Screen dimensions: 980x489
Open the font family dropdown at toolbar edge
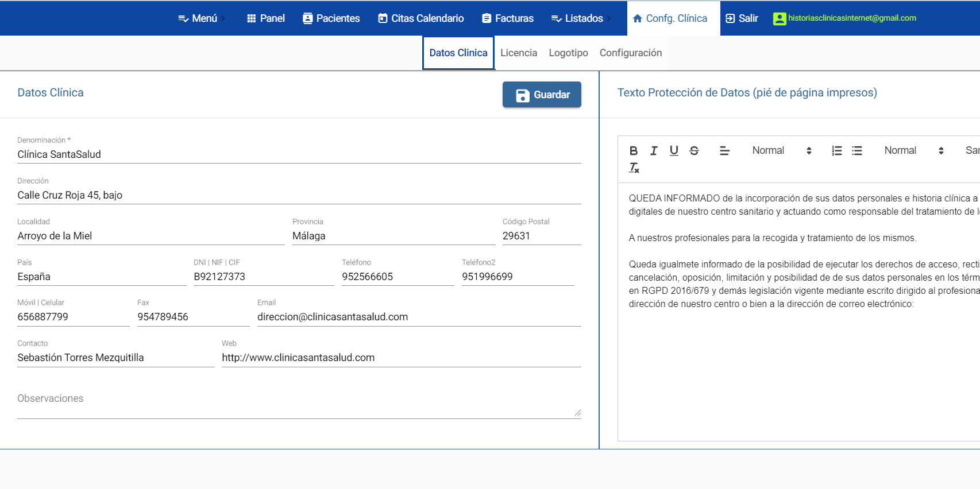pyautogui.click(x=972, y=150)
